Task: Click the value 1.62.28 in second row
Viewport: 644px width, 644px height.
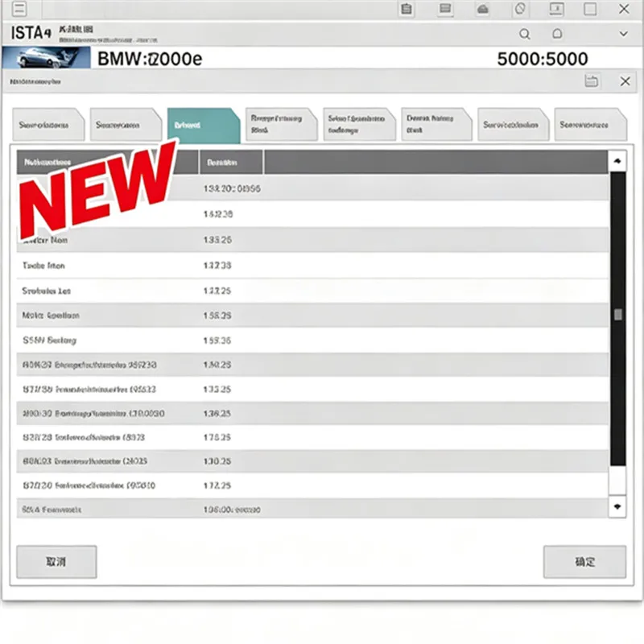Action: click(x=218, y=214)
